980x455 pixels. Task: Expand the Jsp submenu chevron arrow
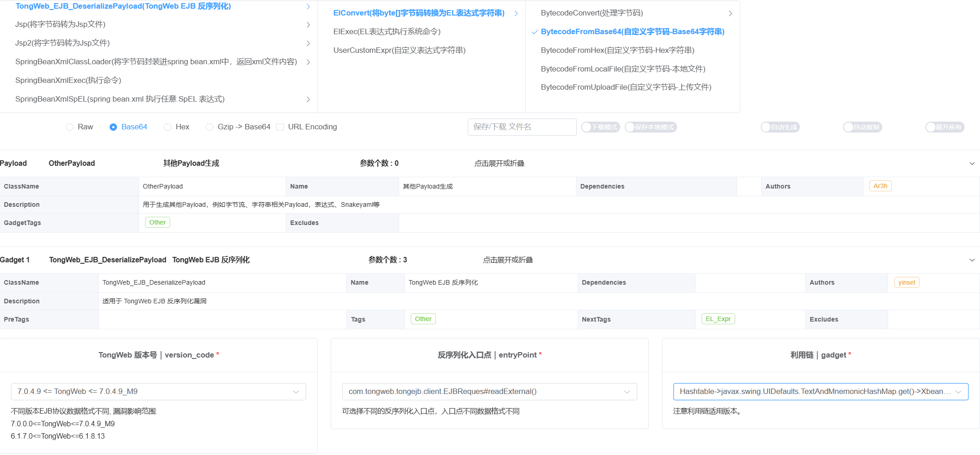pyautogui.click(x=308, y=25)
